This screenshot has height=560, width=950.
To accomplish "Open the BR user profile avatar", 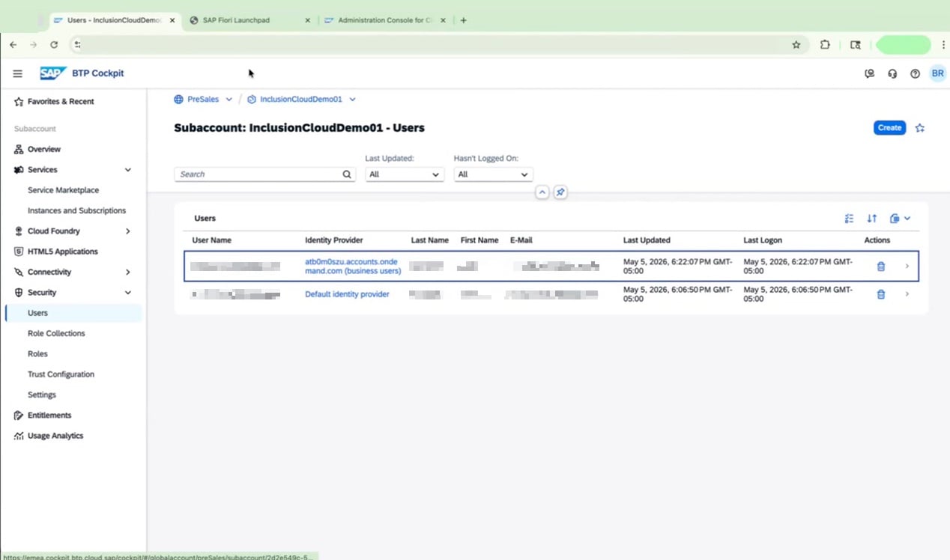I will [937, 73].
